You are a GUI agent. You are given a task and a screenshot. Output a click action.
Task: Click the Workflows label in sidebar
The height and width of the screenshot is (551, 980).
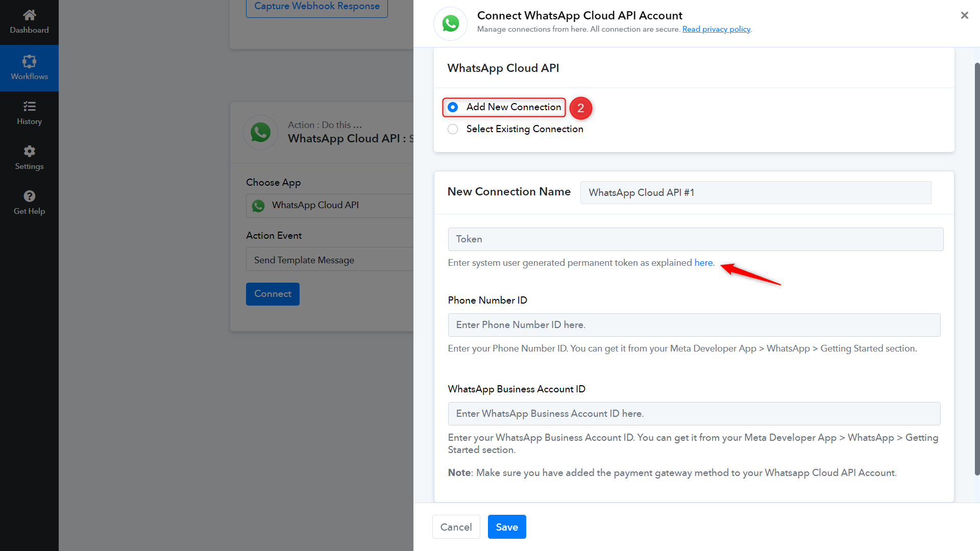click(29, 77)
